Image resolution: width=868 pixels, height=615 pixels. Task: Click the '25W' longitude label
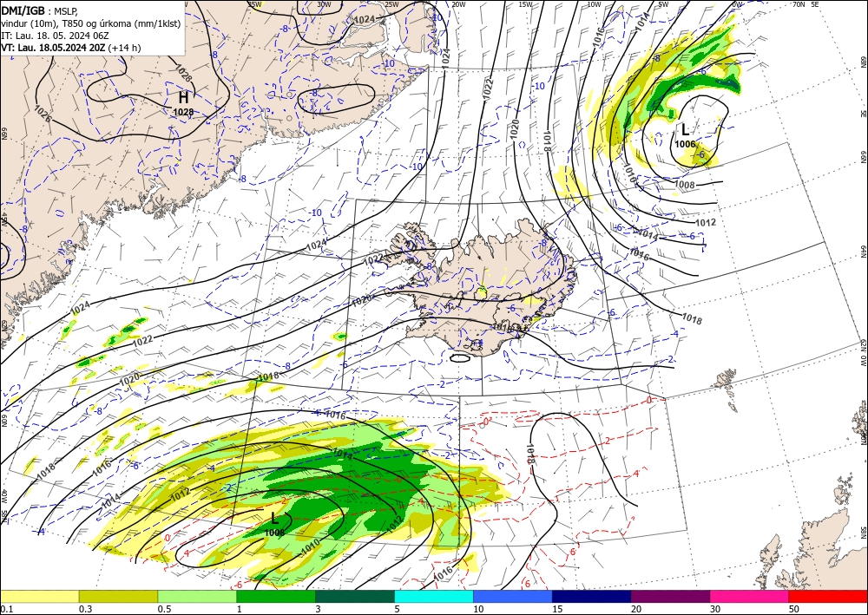391,3
